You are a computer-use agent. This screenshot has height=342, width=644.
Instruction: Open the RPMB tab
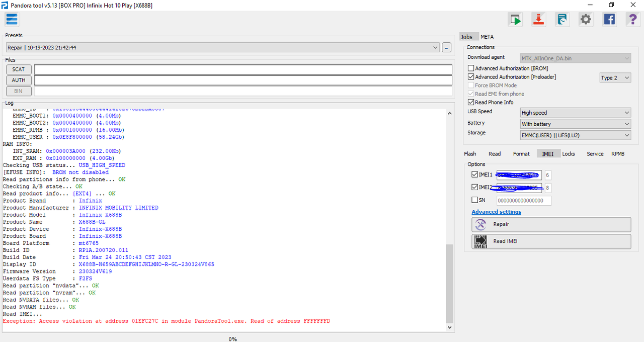click(x=618, y=154)
